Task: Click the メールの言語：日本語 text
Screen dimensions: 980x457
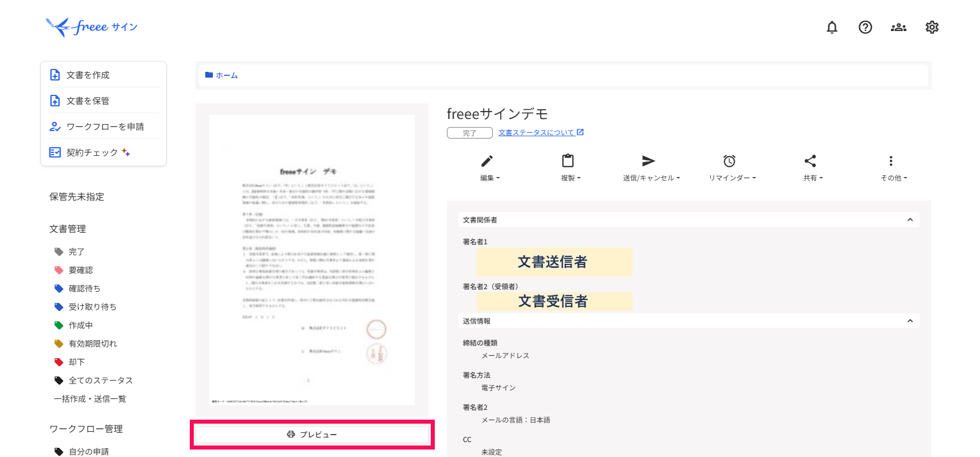Action: click(515, 420)
